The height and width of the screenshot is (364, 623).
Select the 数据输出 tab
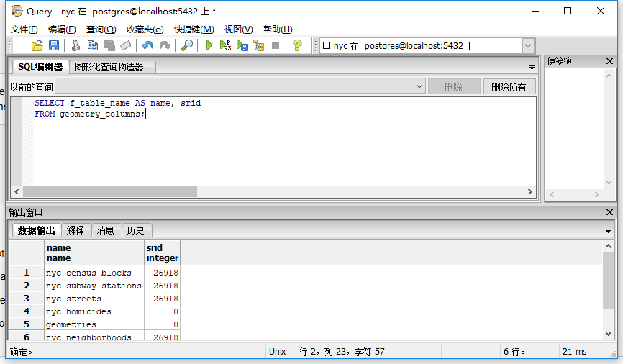[x=36, y=230]
